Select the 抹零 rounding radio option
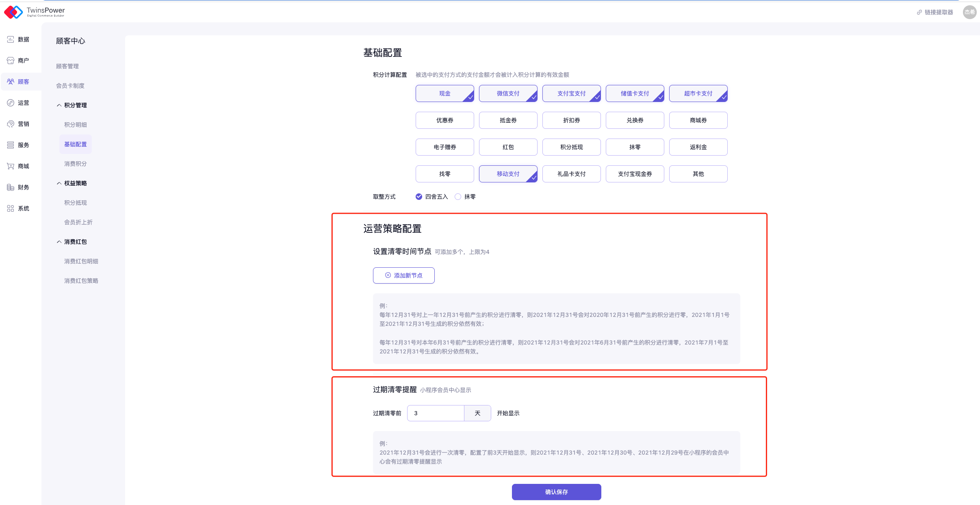 458,197
